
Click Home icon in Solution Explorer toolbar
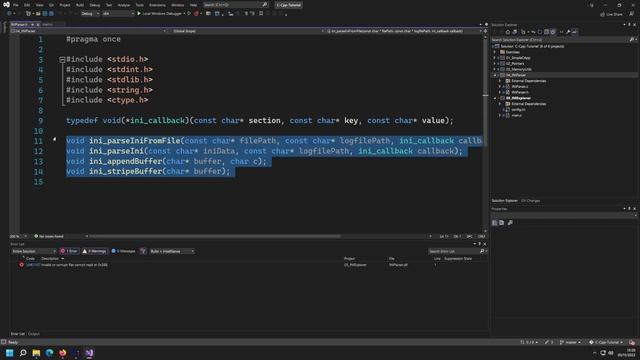click(507, 31)
